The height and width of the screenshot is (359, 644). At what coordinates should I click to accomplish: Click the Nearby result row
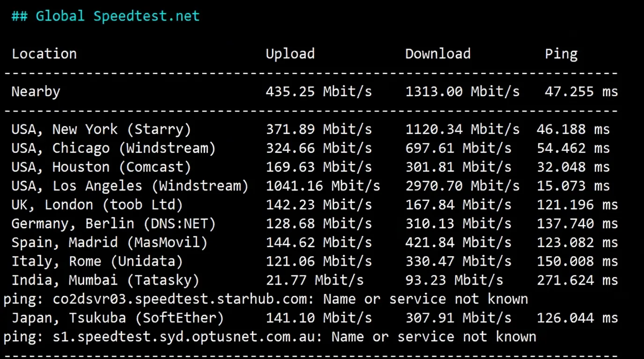point(36,92)
